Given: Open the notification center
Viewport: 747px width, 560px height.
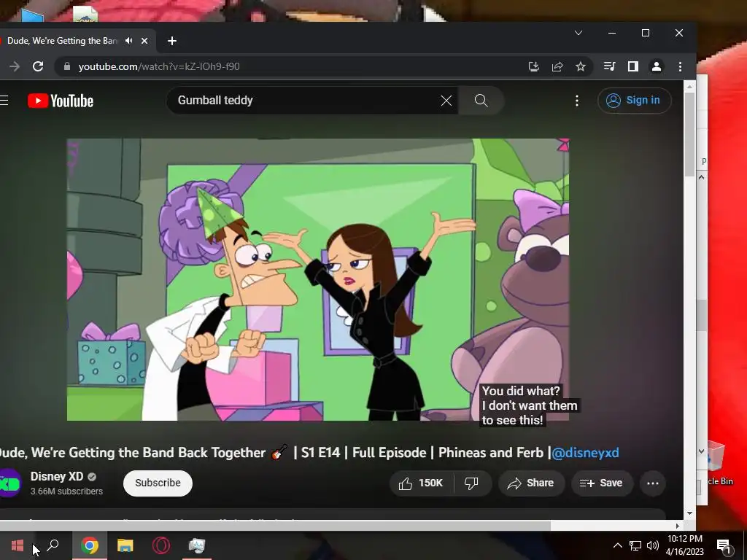Looking at the screenshot, I should pos(724,546).
